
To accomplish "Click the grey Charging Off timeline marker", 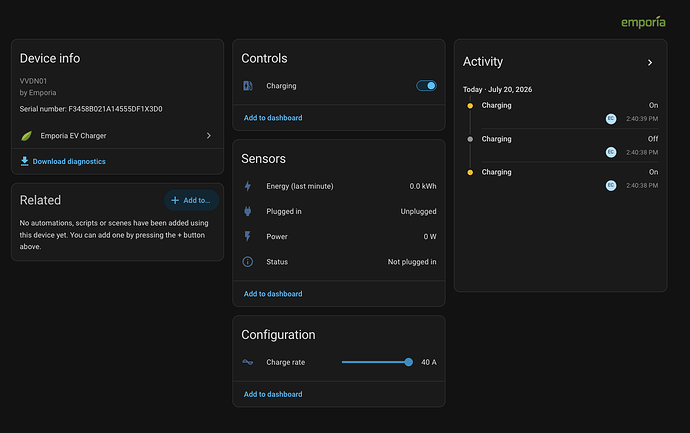I will [x=470, y=139].
